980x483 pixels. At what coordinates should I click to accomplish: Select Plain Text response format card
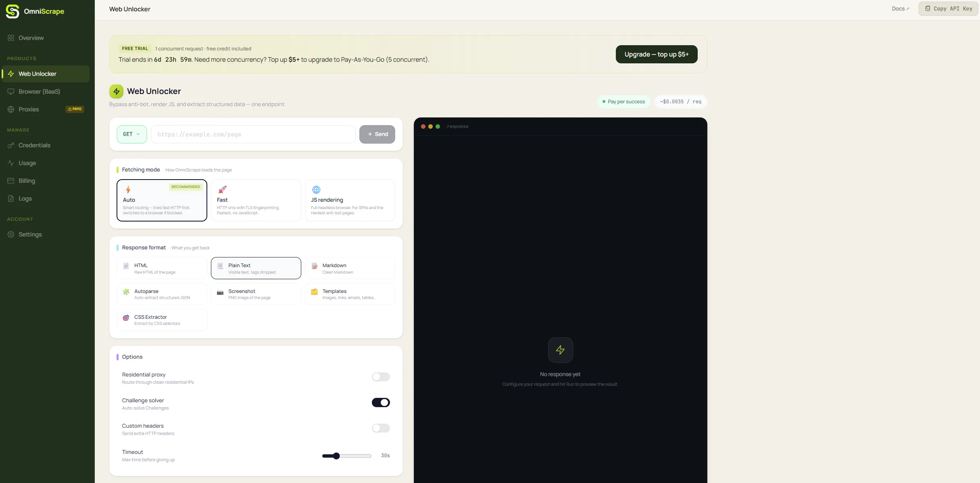pos(256,268)
